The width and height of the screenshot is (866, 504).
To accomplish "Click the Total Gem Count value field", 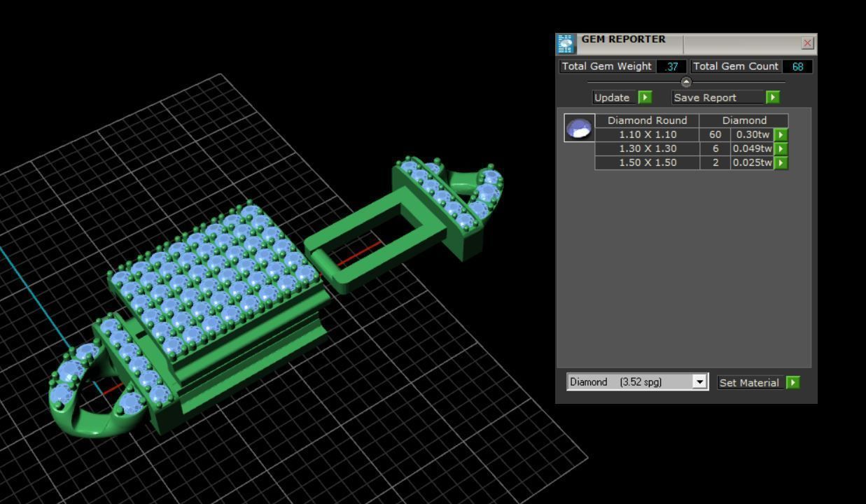I will coord(797,66).
